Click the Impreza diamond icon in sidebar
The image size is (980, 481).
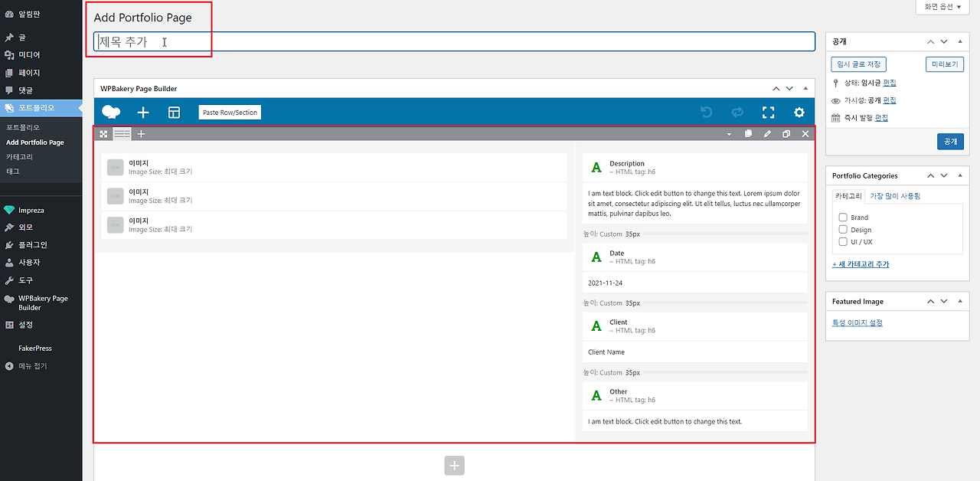[9, 210]
